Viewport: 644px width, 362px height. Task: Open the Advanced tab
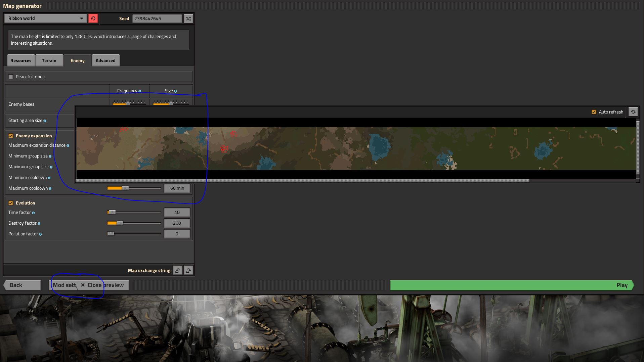pos(105,60)
